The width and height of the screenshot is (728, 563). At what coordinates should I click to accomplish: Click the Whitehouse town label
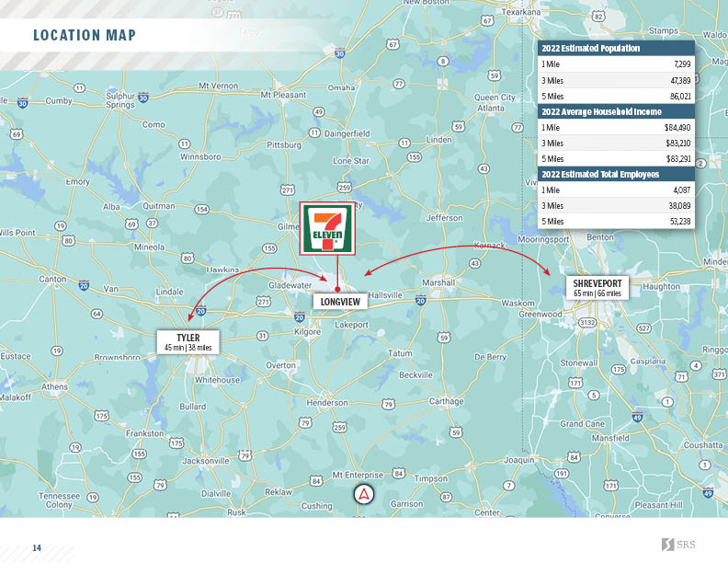217,380
